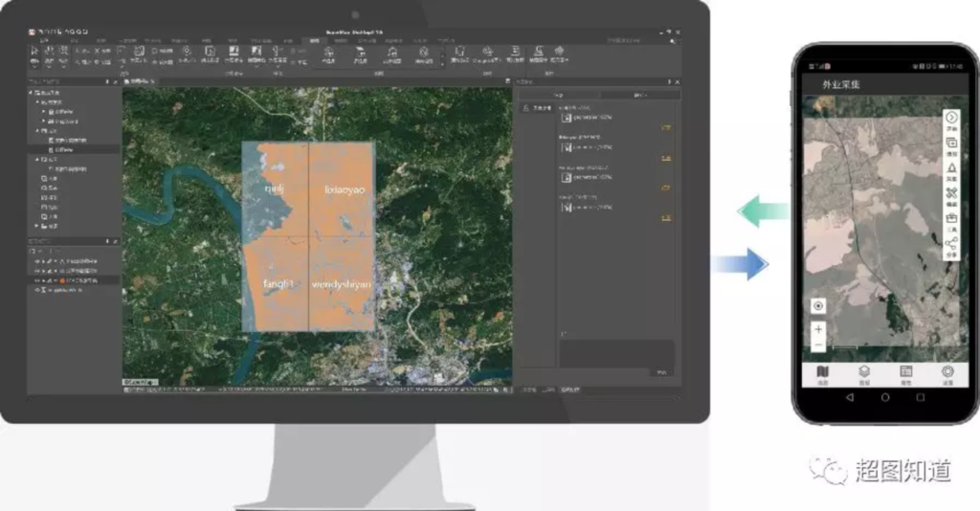Image resolution: width=980 pixels, height=511 pixels.
Task: Tap the plus zoom-in button on phone
Action: coord(818,329)
